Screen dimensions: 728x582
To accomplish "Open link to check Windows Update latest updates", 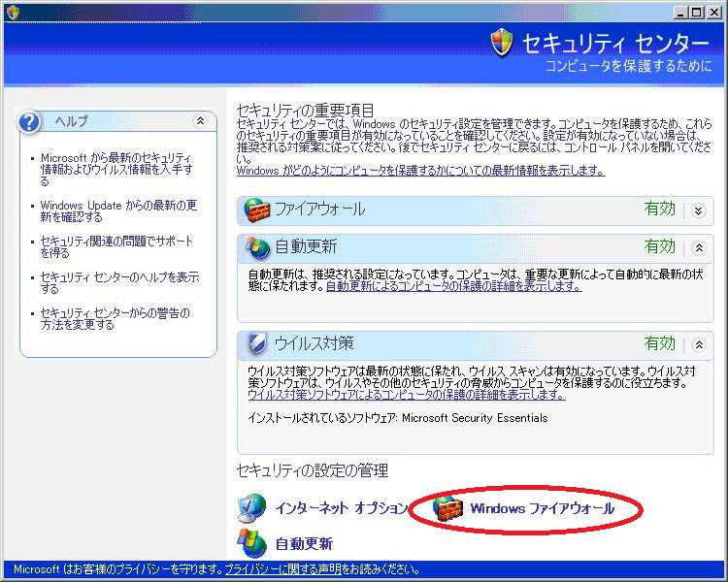I will tap(118, 211).
